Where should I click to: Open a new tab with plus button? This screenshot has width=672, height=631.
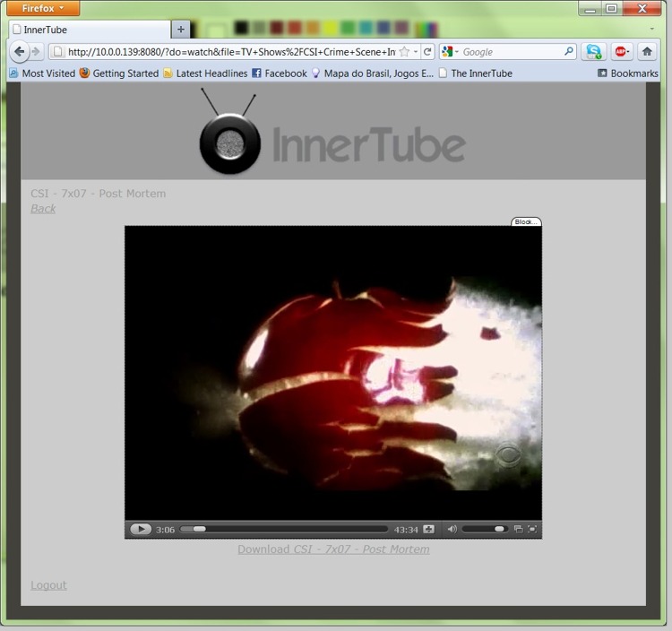click(x=181, y=30)
